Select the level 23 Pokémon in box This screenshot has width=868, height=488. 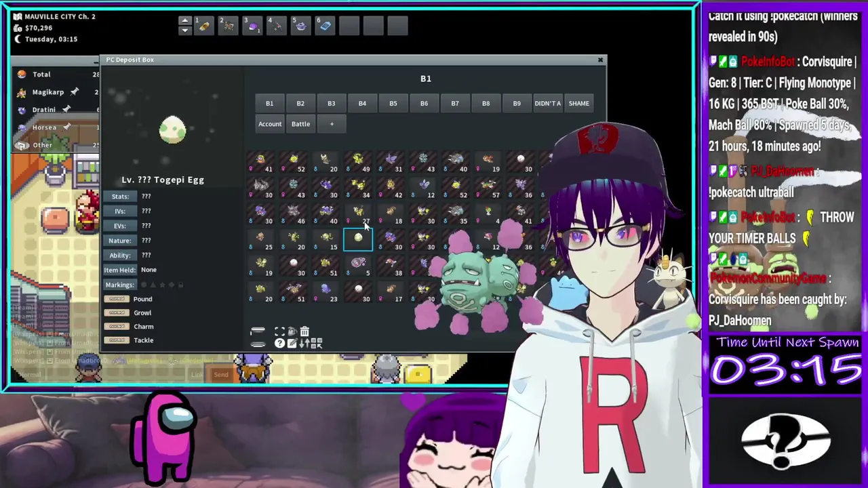pyautogui.click(x=325, y=292)
